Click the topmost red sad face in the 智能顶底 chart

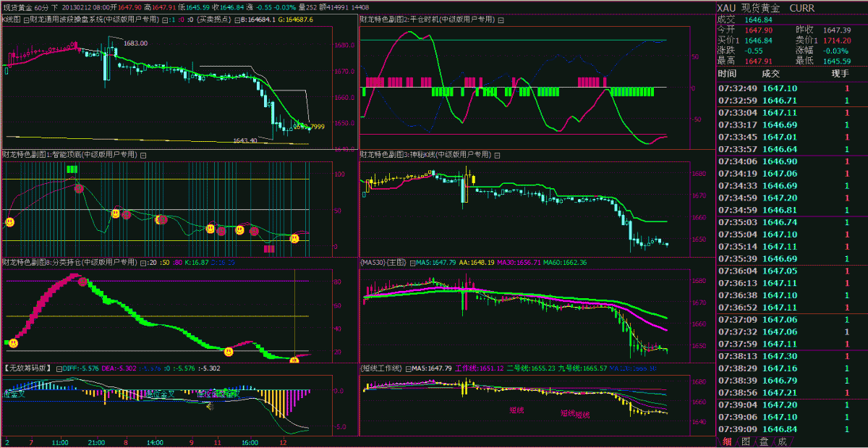pyautogui.click(x=79, y=188)
